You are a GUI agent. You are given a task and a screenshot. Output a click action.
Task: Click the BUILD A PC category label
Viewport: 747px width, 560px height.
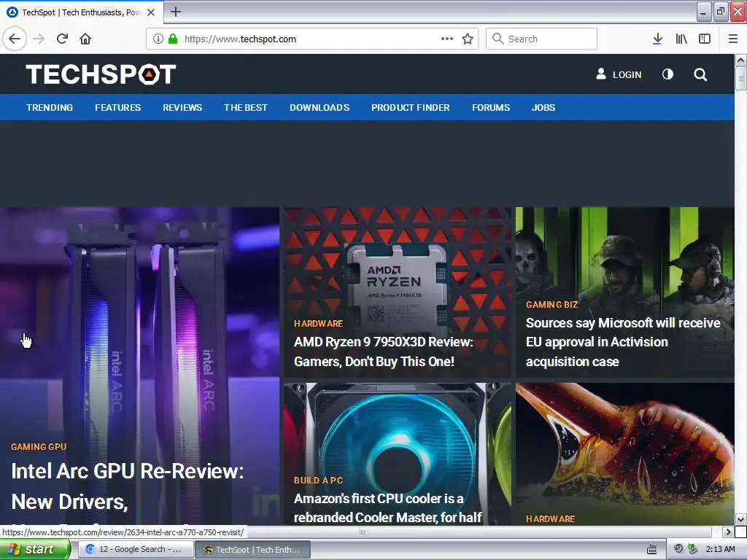(x=318, y=480)
